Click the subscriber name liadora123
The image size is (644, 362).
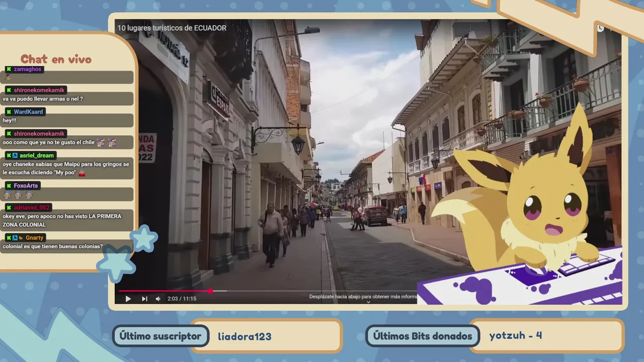pyautogui.click(x=245, y=336)
